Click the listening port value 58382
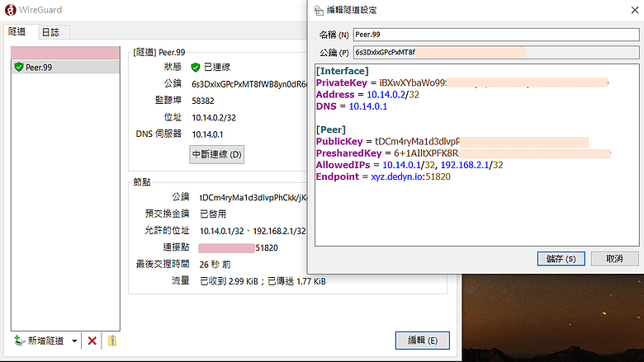 [203, 101]
